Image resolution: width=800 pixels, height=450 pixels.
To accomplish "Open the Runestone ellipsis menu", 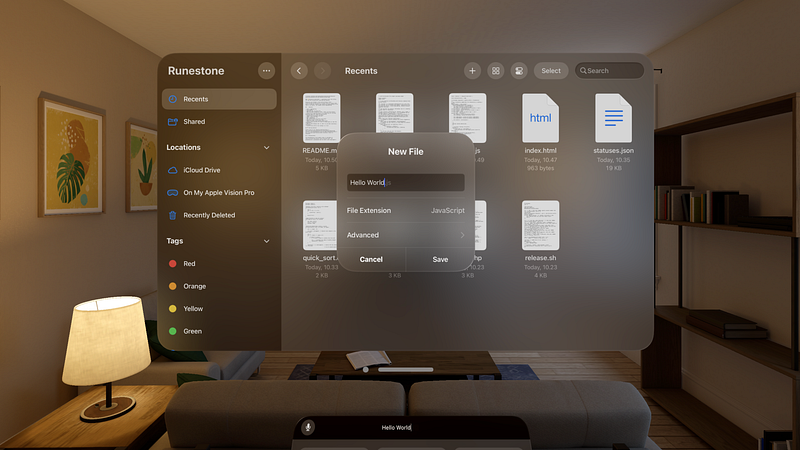I will [x=266, y=71].
